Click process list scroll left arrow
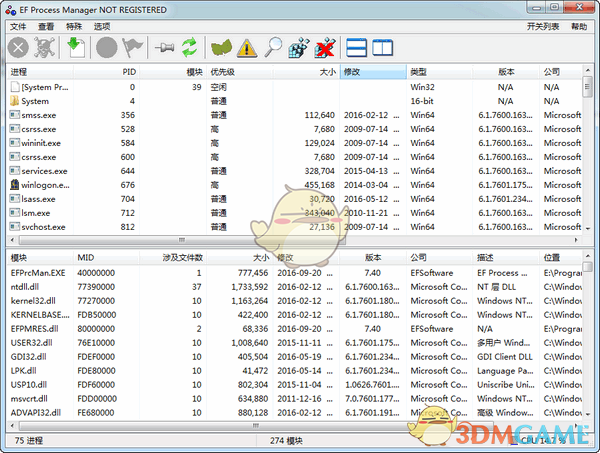600x453 pixels. click(x=12, y=240)
